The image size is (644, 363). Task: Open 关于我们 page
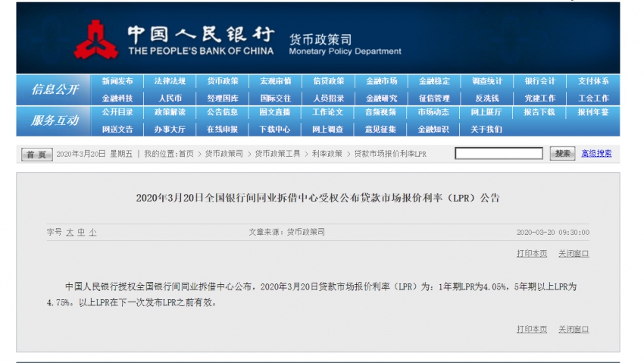[486, 130]
